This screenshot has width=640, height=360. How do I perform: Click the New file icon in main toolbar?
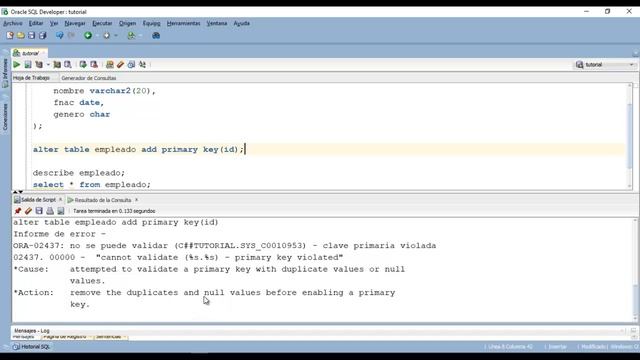[x=10, y=36]
